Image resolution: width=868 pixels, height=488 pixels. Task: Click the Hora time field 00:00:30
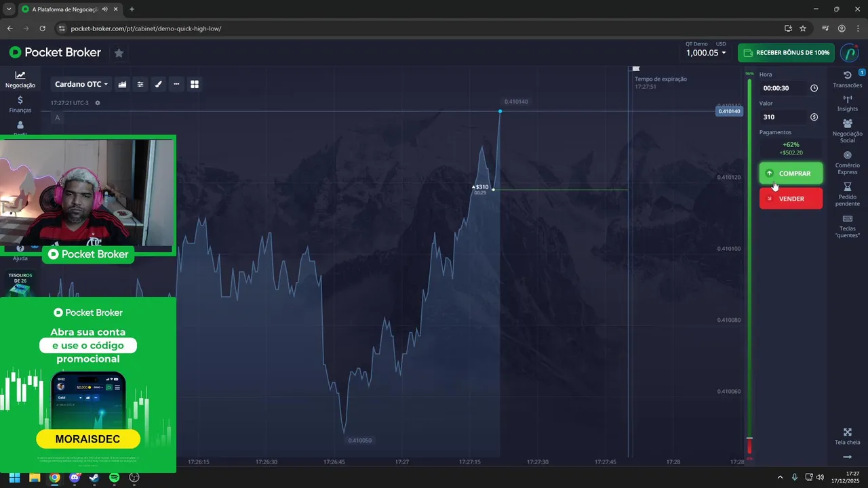(784, 88)
